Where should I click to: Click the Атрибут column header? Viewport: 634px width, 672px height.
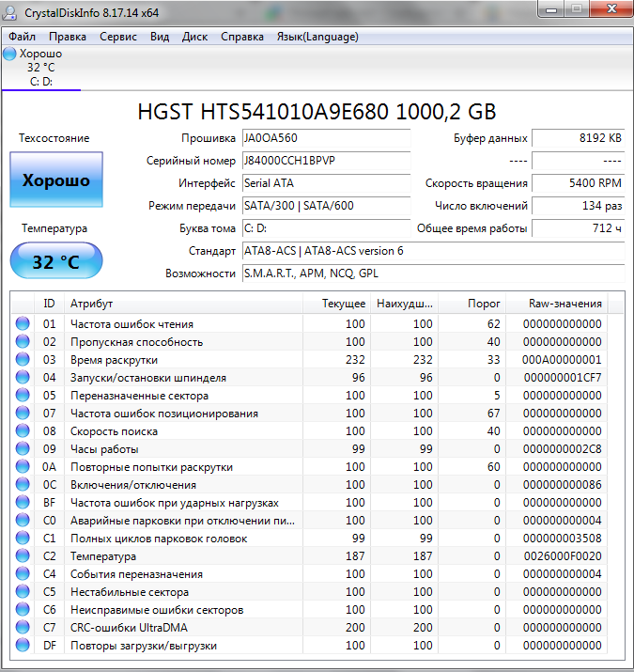tap(92, 304)
